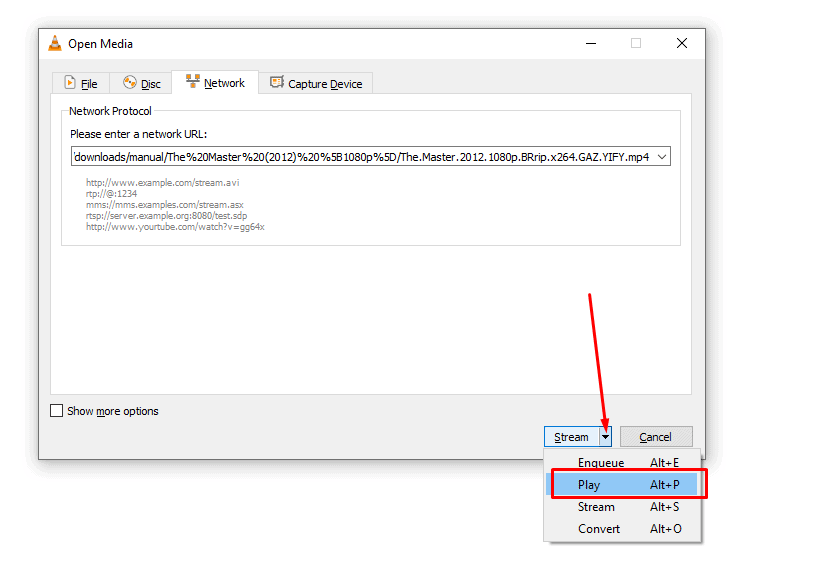The height and width of the screenshot is (578, 830).
Task: Click the Cancel button
Action: 656,436
